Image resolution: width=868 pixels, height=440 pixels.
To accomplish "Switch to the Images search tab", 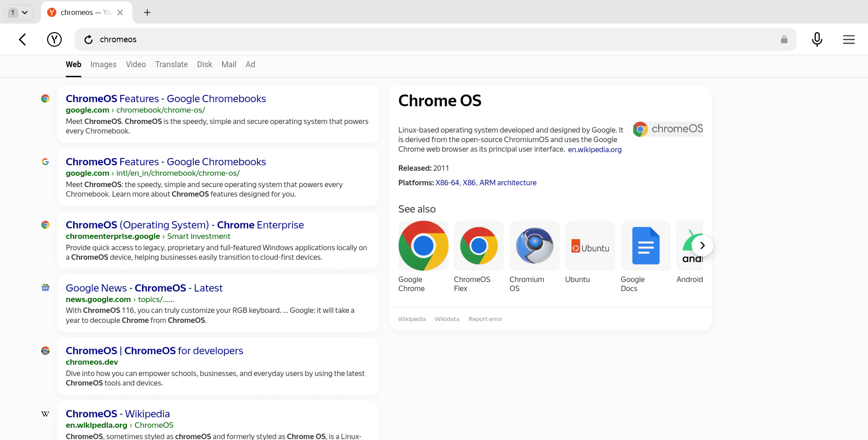I will (x=104, y=64).
